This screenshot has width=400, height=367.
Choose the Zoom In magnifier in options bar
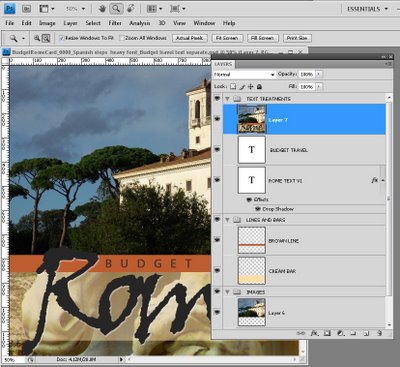point(37,38)
